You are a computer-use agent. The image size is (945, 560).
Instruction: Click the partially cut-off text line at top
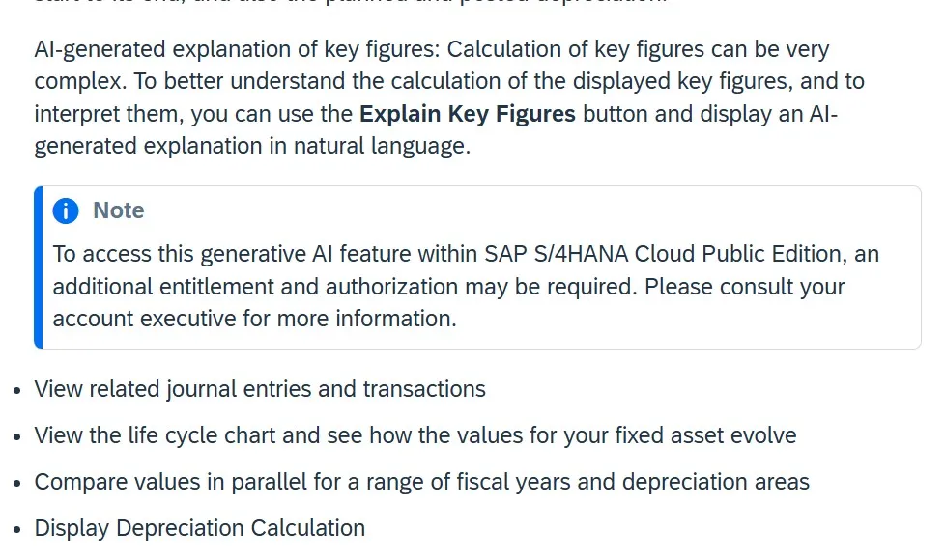[351, 2]
